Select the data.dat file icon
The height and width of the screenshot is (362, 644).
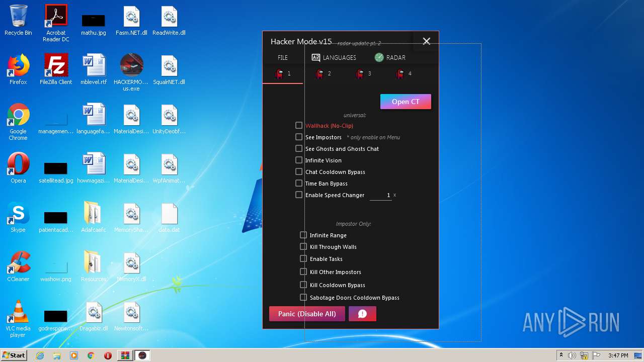169,217
